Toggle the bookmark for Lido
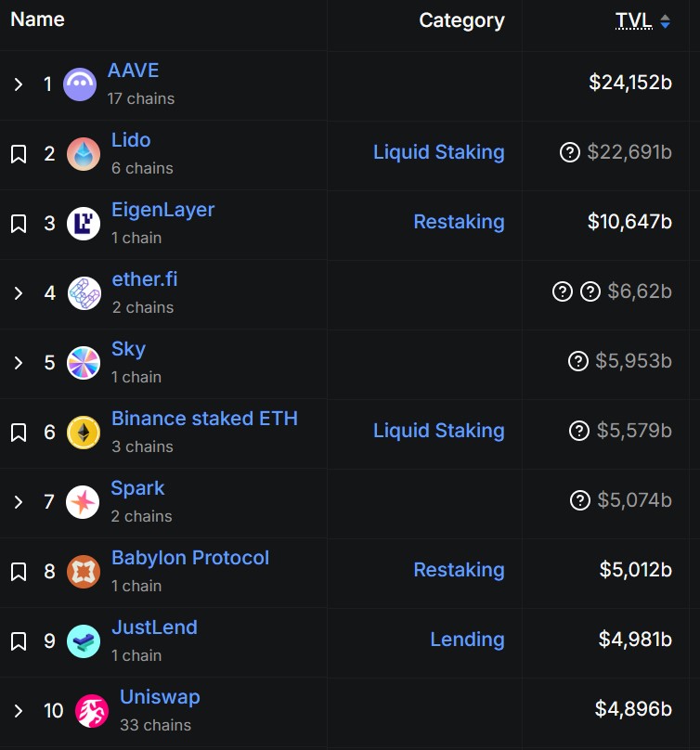This screenshot has height=750, width=700. coord(19,153)
